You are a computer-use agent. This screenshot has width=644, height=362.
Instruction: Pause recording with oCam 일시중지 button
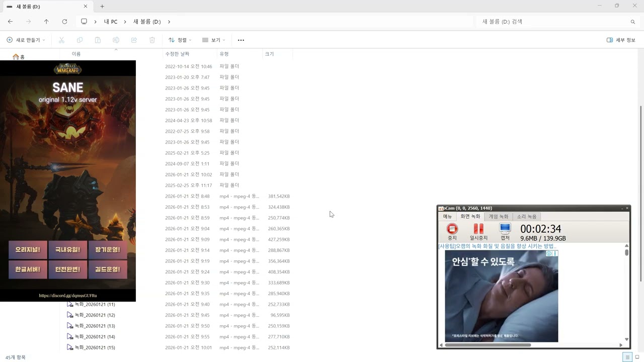478,232
